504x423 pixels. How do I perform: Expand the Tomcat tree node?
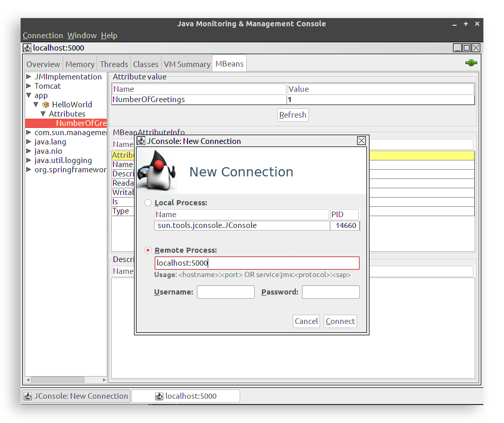[29, 86]
